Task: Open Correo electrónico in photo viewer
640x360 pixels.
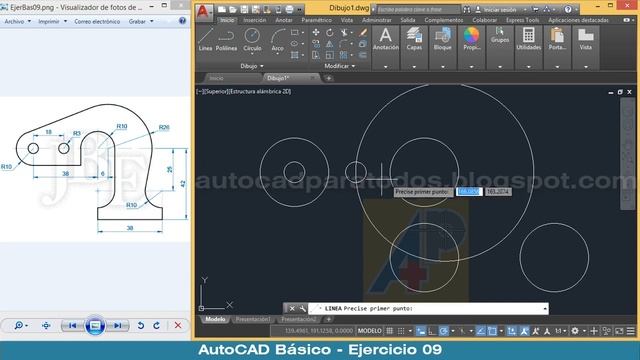Action: coord(97,21)
